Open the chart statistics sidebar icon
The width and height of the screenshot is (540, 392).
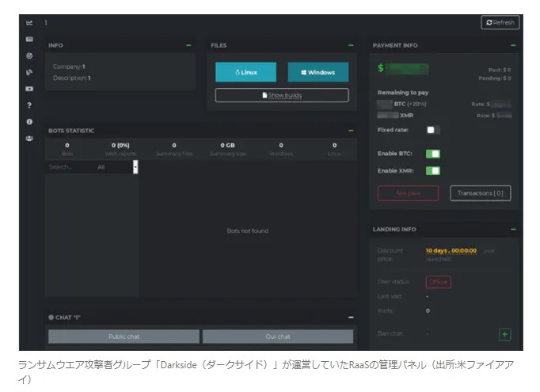[29, 23]
